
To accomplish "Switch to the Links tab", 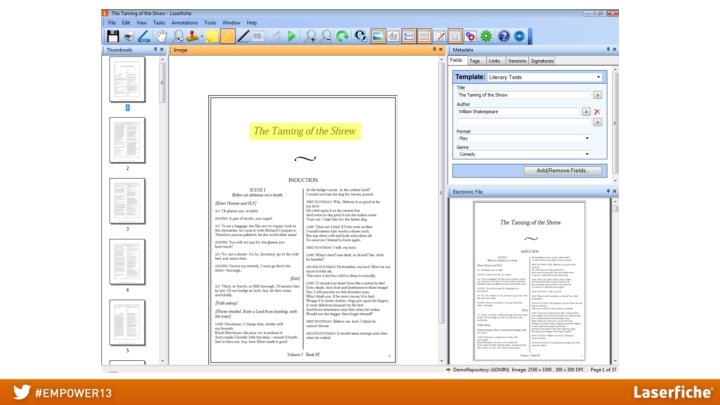I will coord(494,61).
